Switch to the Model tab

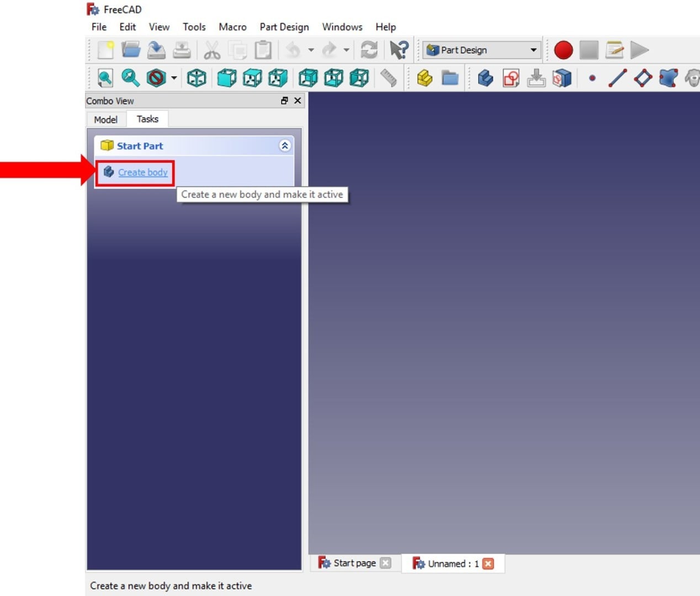point(105,120)
